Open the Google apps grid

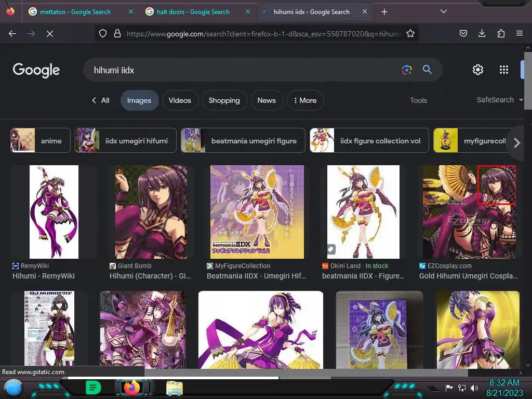tap(504, 70)
